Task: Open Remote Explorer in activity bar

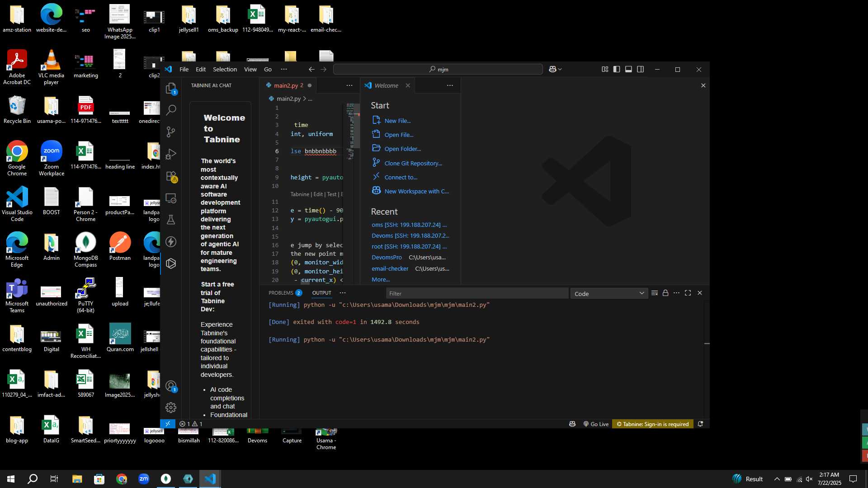Action: tap(171, 198)
